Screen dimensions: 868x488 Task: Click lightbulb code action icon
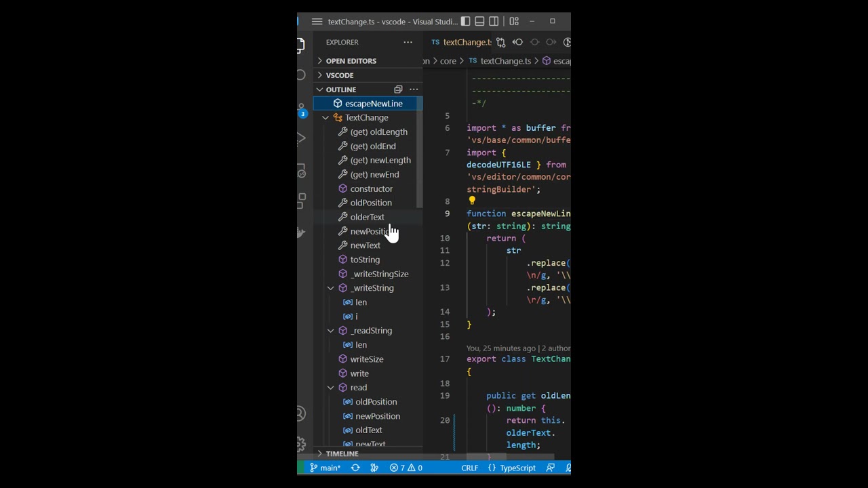click(x=472, y=201)
